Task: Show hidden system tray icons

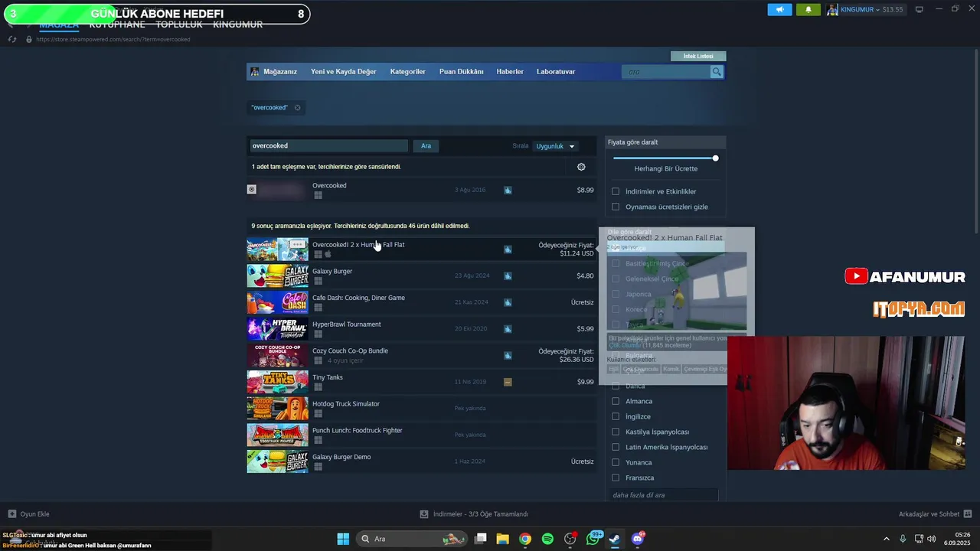Action: coord(887,539)
